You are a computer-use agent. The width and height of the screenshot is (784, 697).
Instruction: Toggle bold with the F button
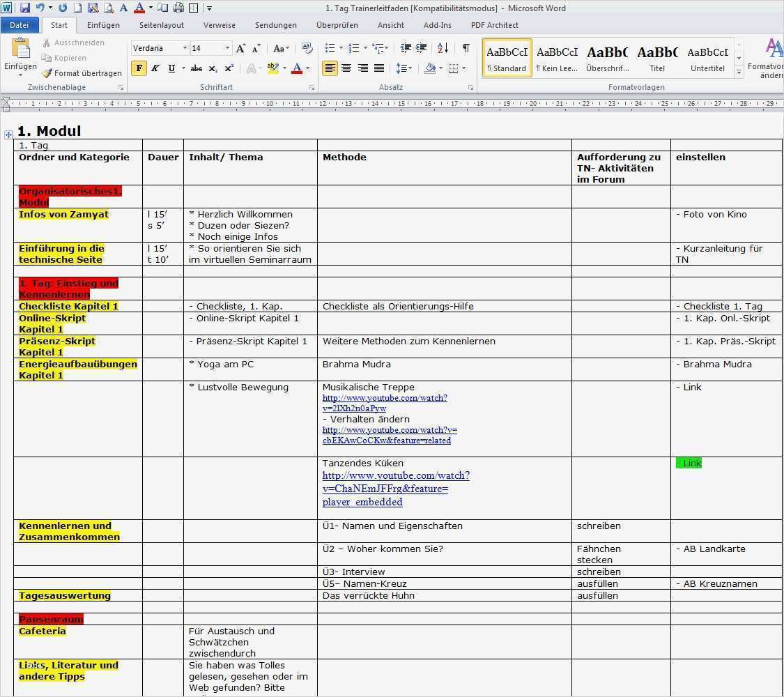tap(139, 68)
